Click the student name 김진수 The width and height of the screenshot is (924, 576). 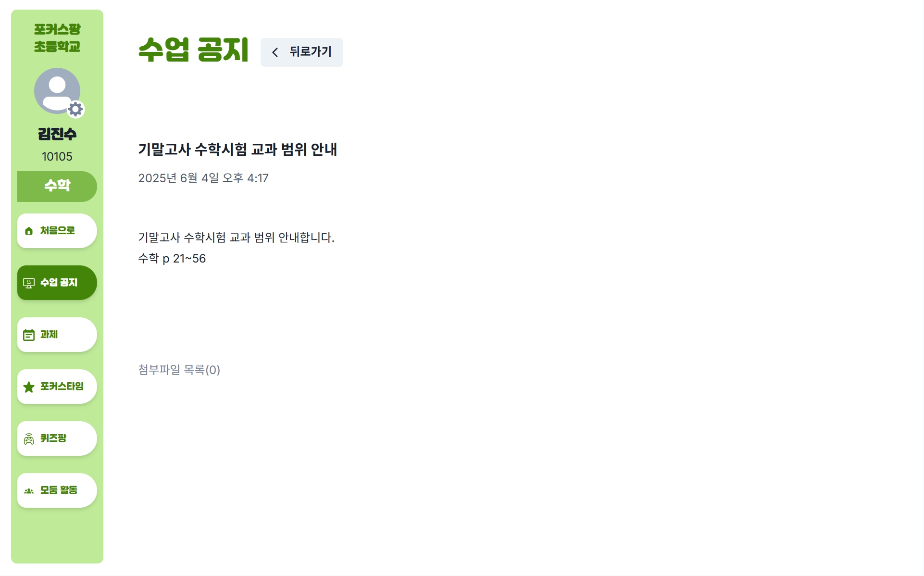(x=57, y=134)
